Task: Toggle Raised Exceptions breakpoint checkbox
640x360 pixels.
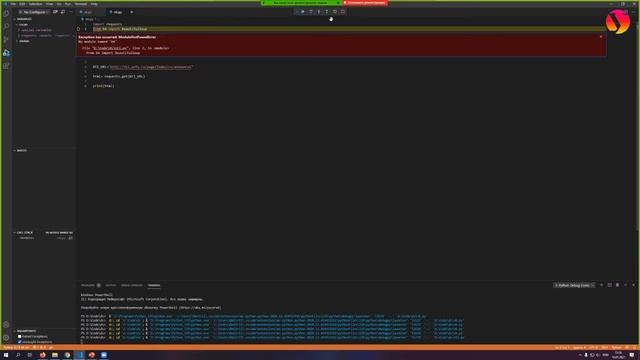Action: click(20, 337)
